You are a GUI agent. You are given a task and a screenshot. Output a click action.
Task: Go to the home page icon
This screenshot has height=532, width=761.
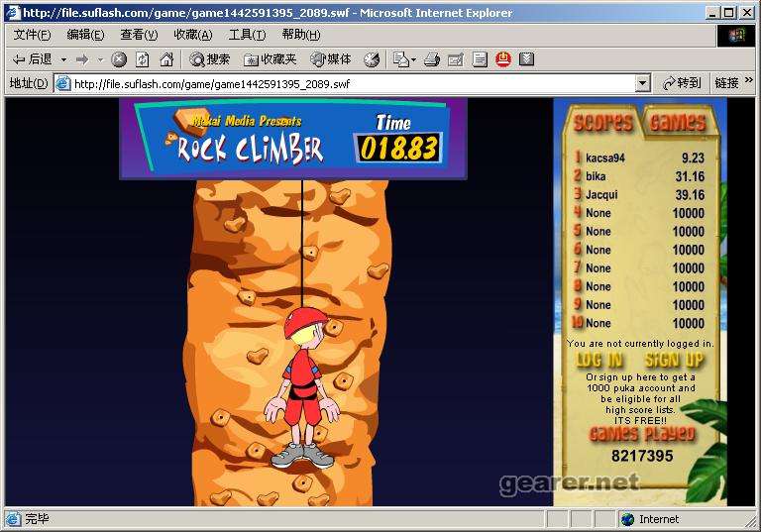pyautogui.click(x=166, y=59)
